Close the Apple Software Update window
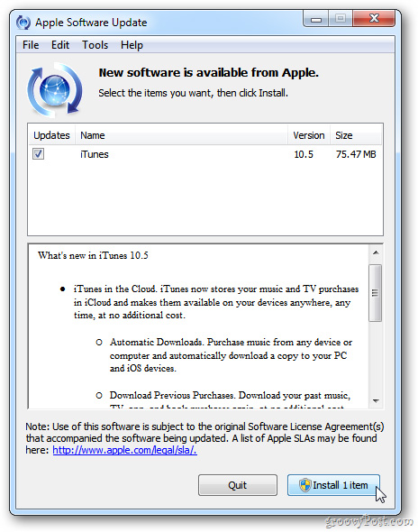Image resolution: width=418 pixels, height=532 pixels. coord(374,18)
